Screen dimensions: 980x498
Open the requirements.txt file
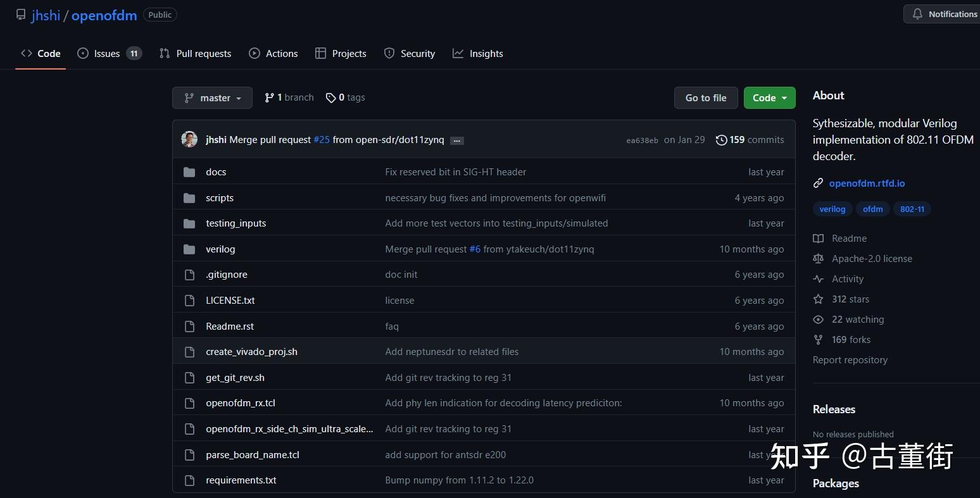[241, 480]
